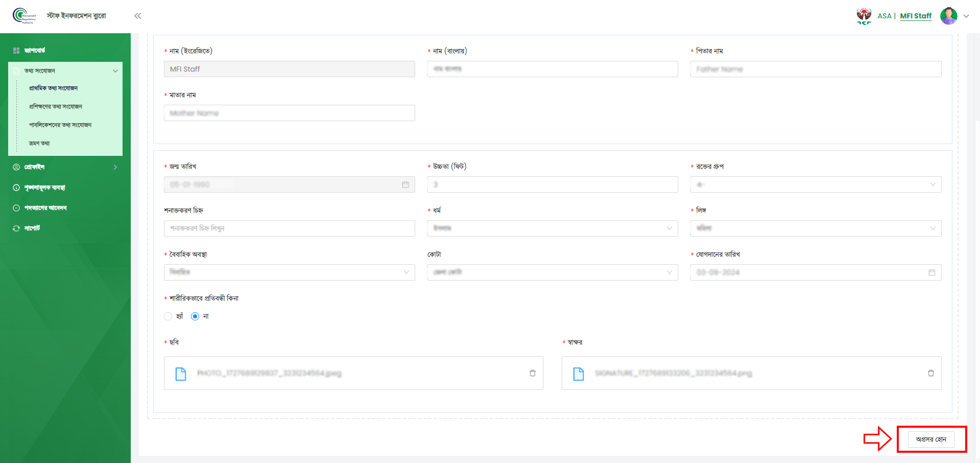Select ভ্রমণ তথ্য submenu item
This screenshot has width=980, height=463.
click(x=39, y=144)
